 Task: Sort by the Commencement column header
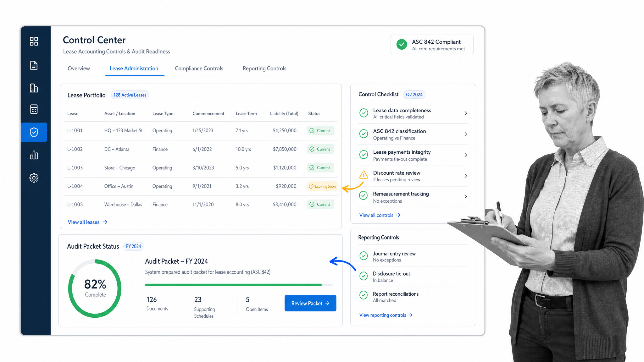(x=208, y=114)
